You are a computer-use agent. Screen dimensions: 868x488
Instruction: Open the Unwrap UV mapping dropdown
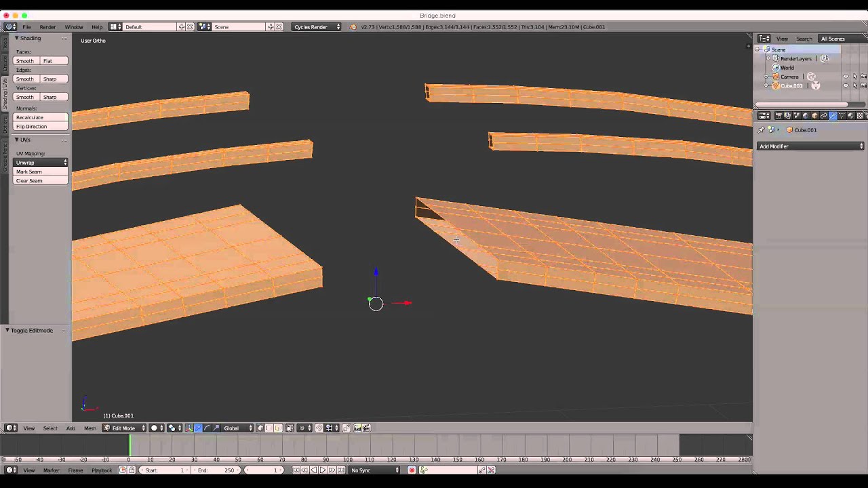click(41, 163)
